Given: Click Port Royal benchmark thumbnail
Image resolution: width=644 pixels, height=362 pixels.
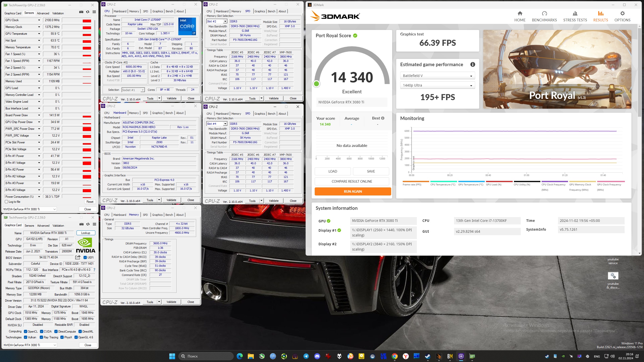Looking at the screenshot, I should coord(557,69).
